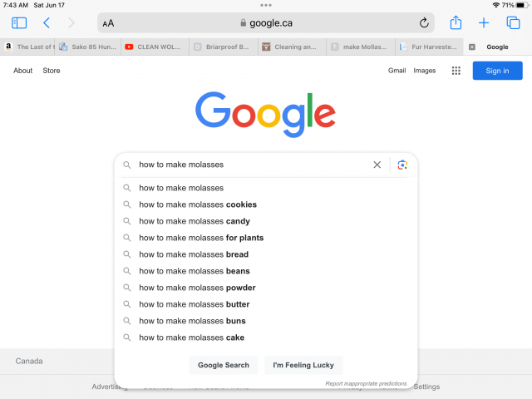Open the Google apps grid
This screenshot has width=532, height=399.
click(456, 71)
